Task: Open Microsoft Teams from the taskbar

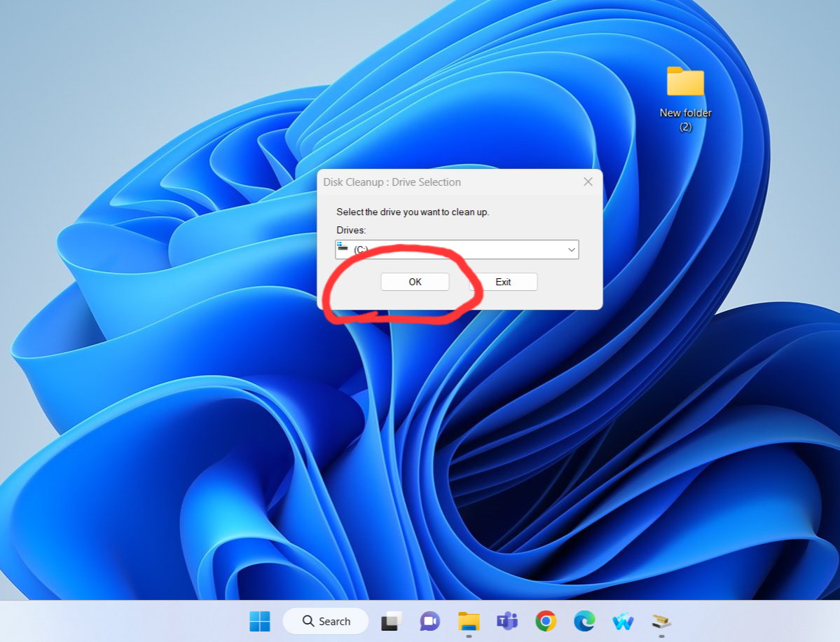Action: (x=507, y=621)
